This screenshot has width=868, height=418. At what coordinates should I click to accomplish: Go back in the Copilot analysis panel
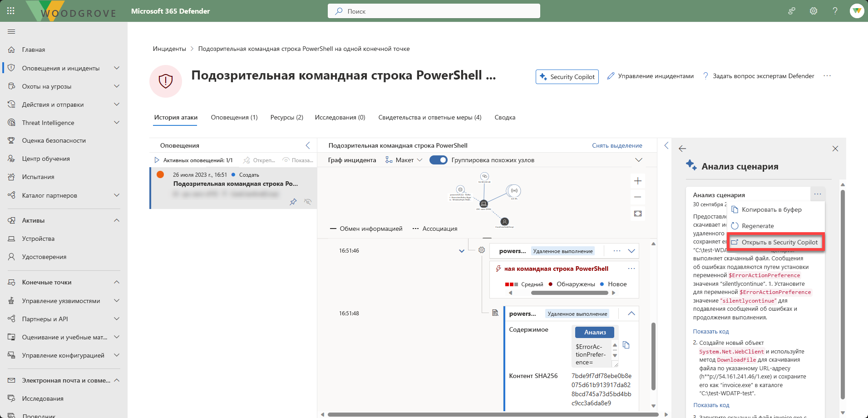(682, 149)
